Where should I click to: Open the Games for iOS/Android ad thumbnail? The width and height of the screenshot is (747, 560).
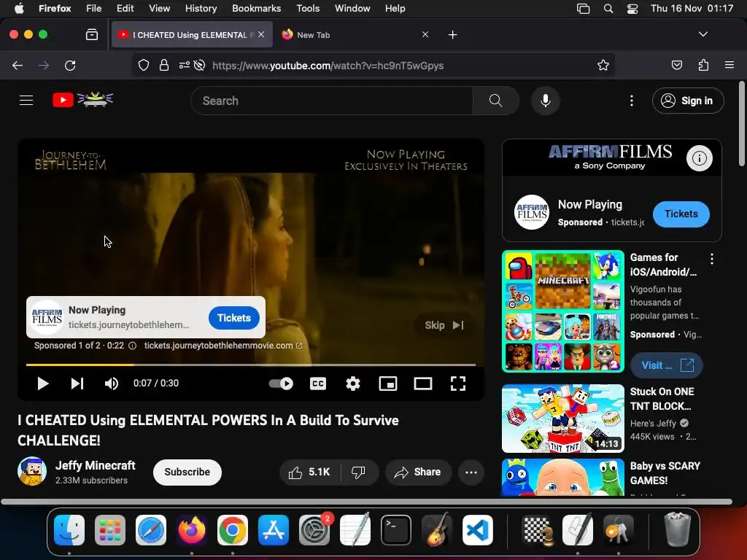coord(563,311)
